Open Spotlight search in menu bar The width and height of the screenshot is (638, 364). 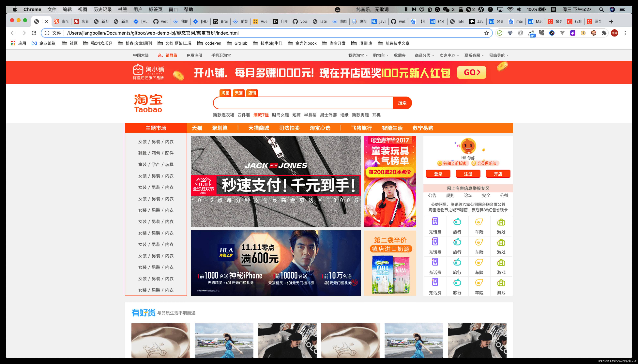click(601, 9)
